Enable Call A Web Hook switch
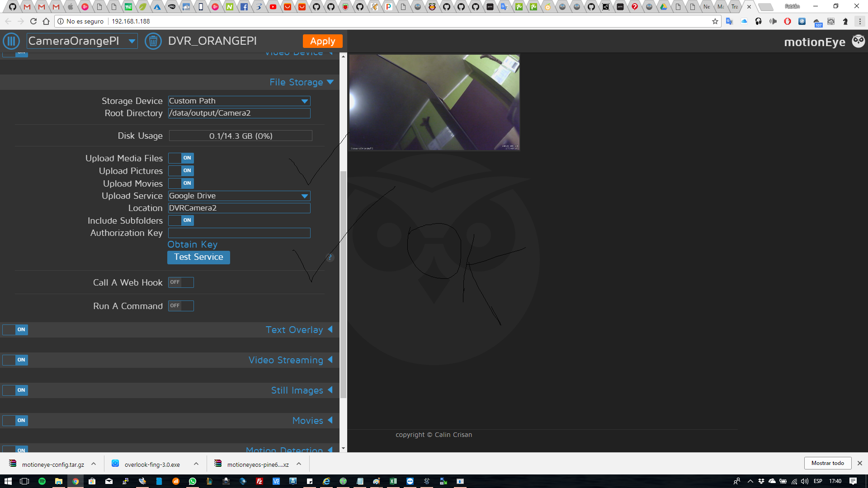Viewport: 868px width, 488px height. click(181, 282)
